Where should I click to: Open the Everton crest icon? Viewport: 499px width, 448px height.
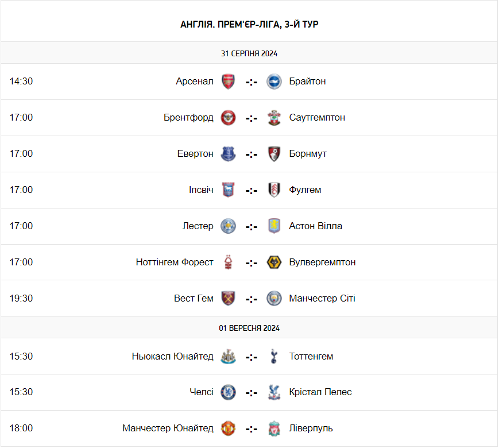point(228,154)
